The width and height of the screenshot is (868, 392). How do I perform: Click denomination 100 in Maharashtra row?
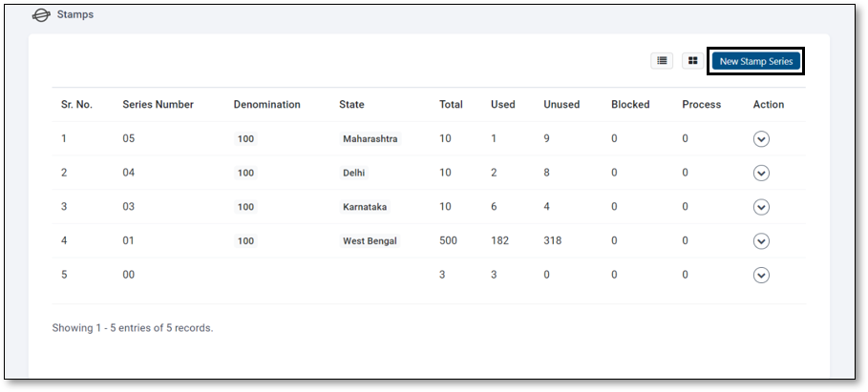[245, 139]
